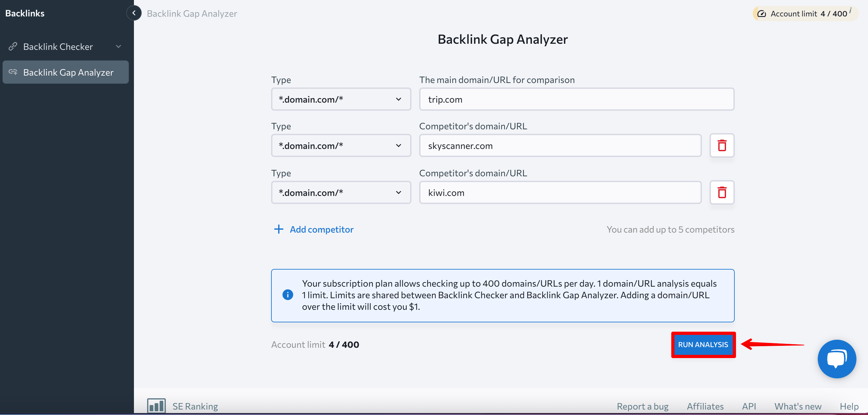This screenshot has height=415, width=868.
Task: Click SE Ranking footer text
Action: click(195, 406)
